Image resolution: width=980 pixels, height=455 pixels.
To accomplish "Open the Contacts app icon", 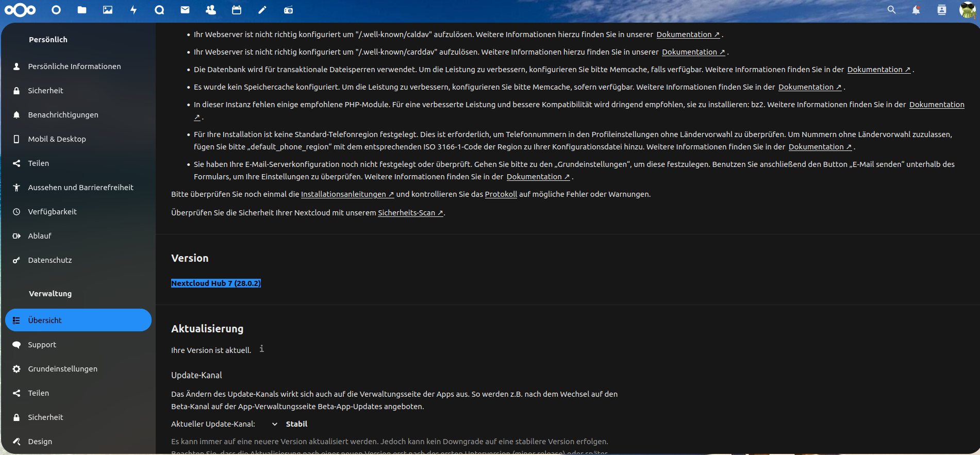I will click(x=211, y=10).
